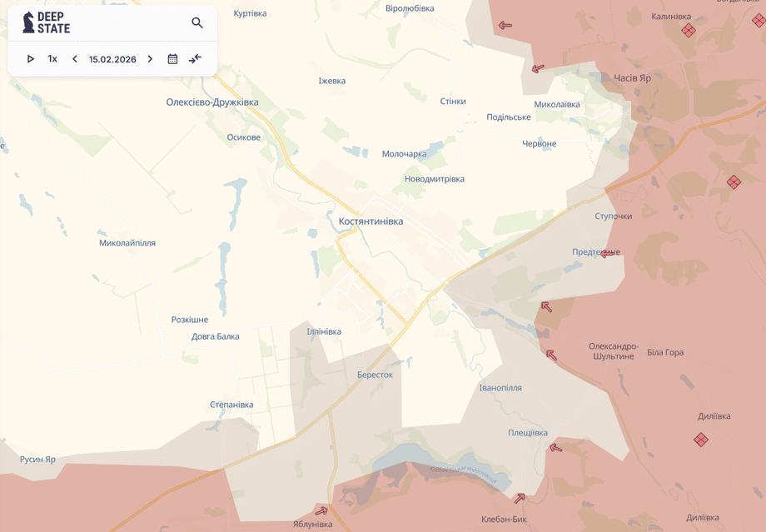Click the Іванопілля settlement label
Viewport: 766px width, 532px height.
500,388
